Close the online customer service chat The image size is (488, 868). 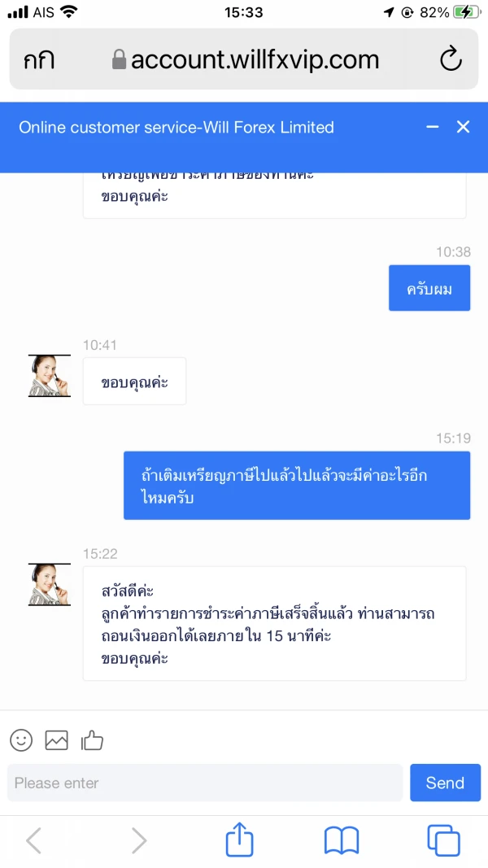point(463,127)
